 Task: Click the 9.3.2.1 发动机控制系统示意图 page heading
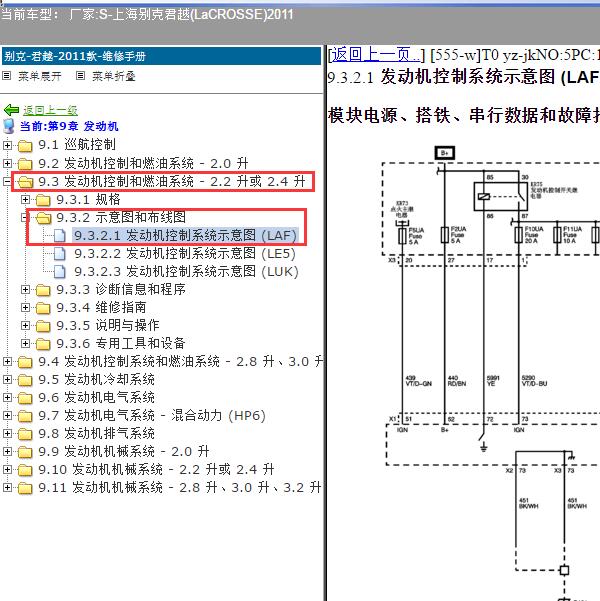coord(463,77)
